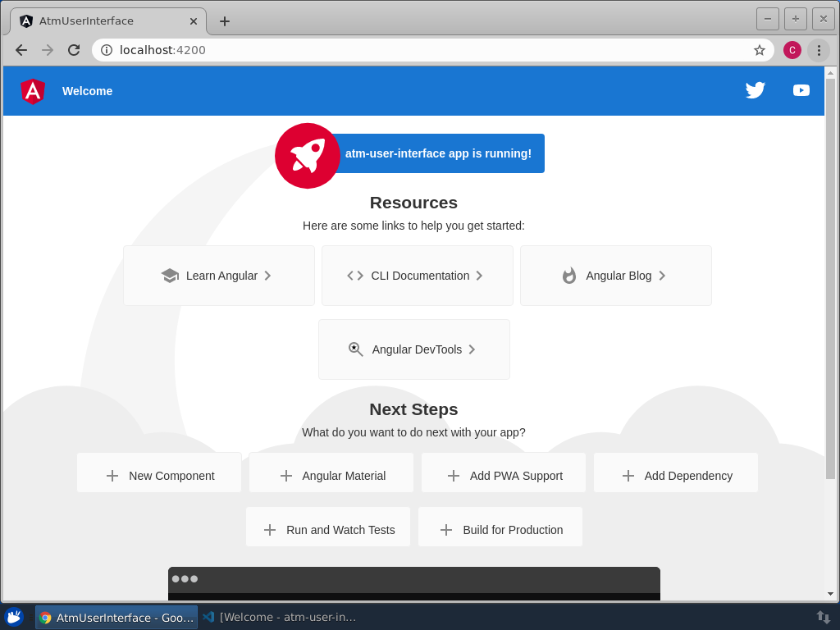Open the Angular DevTools link card

pyautogui.click(x=414, y=349)
